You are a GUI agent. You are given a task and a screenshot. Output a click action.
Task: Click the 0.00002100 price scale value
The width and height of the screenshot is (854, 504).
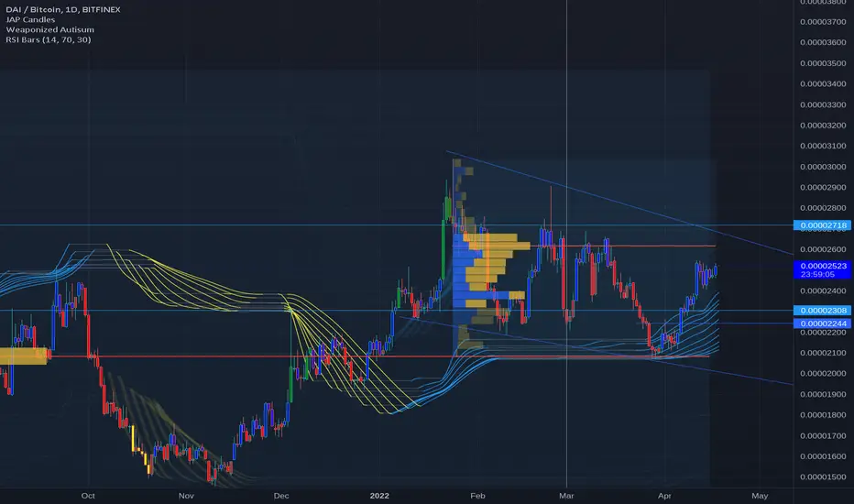(x=823, y=353)
